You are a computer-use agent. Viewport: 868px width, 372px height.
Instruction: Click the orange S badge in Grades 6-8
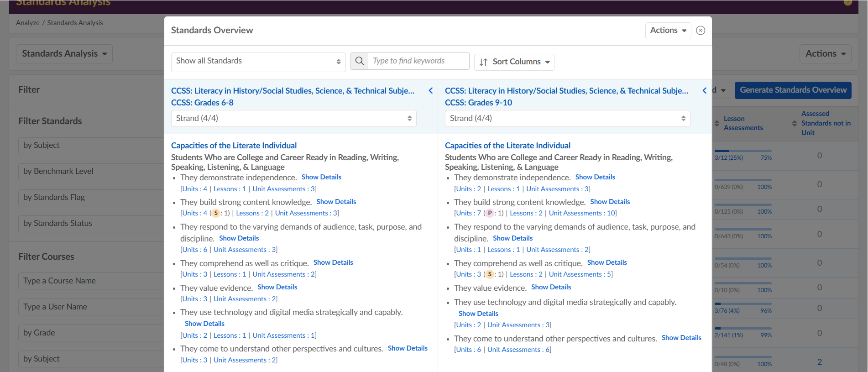[216, 213]
